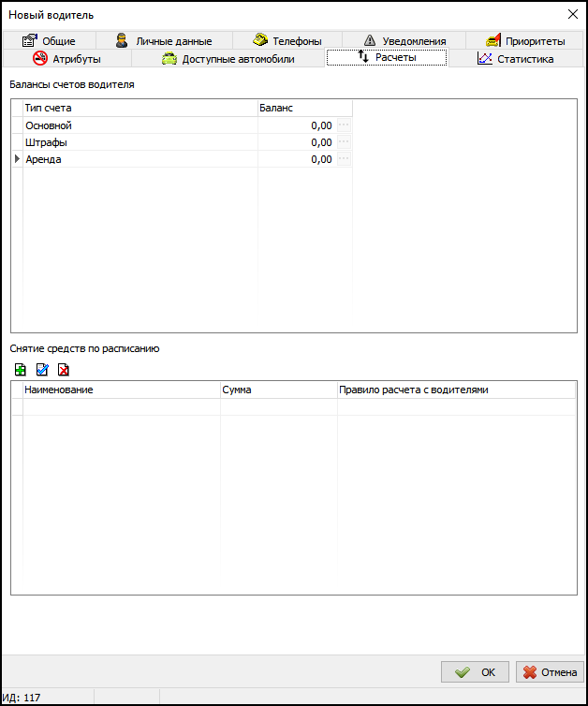Screen dimensions: 588x706
Task: Click the edit schedule entry icon
Action: pyautogui.click(x=42, y=370)
